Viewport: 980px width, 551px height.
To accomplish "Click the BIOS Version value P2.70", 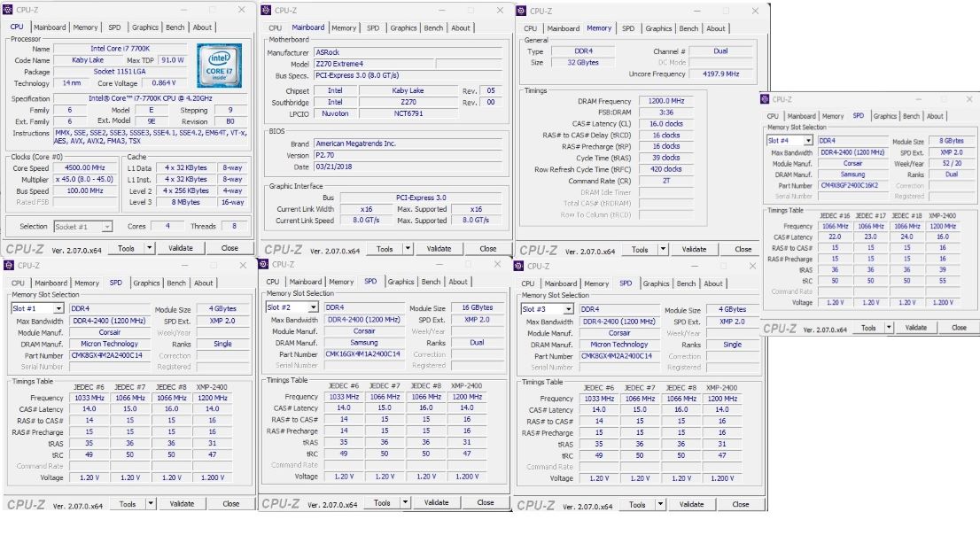I will [409, 155].
